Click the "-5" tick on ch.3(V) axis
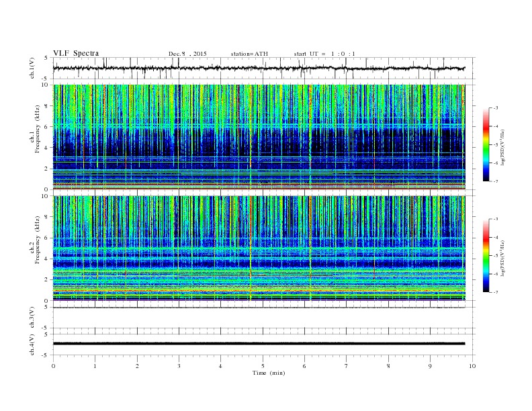The width and height of the screenshot is (532, 411). pyautogui.click(x=45, y=328)
